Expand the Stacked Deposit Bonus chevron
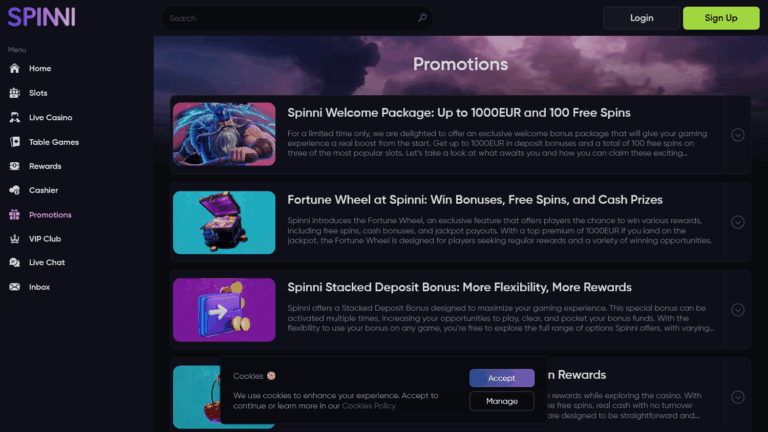This screenshot has height=432, width=768. pyautogui.click(x=738, y=310)
